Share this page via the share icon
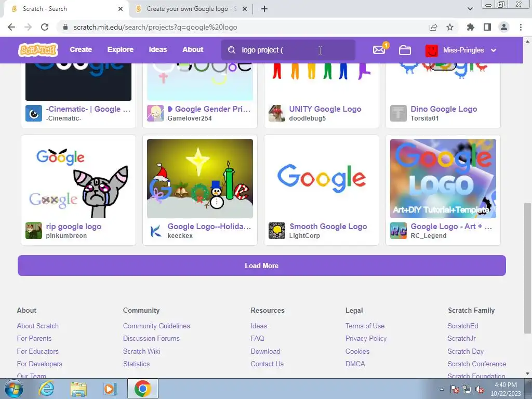Image resolution: width=532 pixels, height=399 pixels. [x=433, y=27]
